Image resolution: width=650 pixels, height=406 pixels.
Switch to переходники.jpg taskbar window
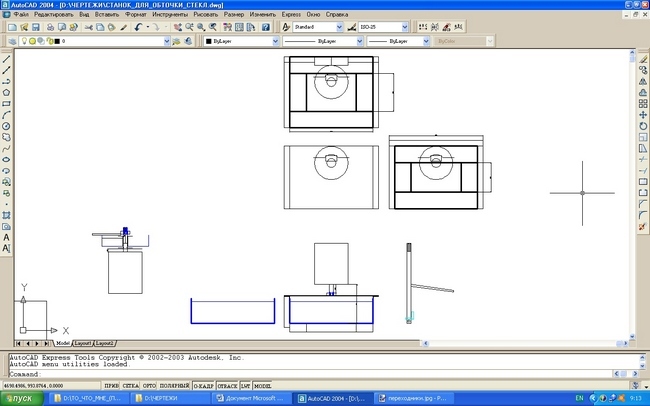pos(414,399)
